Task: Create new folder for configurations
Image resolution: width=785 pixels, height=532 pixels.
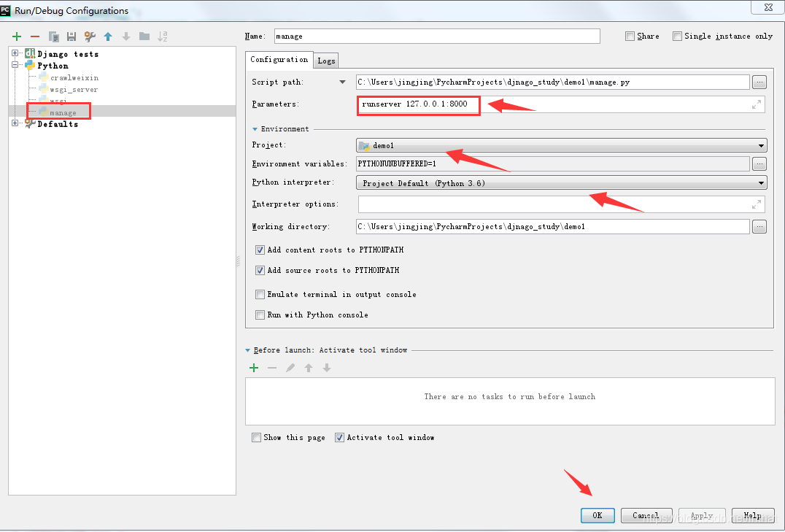Action: [144, 36]
